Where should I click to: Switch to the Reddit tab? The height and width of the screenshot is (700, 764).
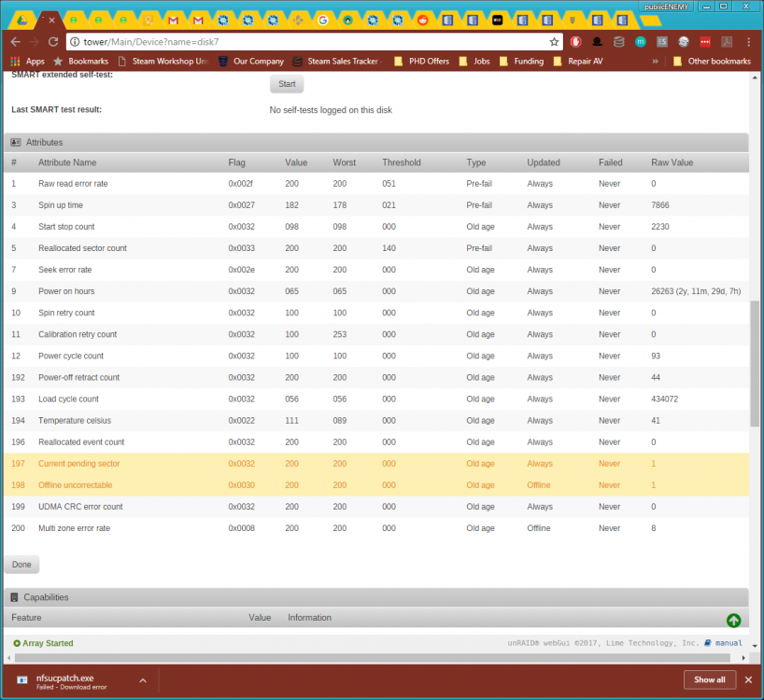click(422, 21)
